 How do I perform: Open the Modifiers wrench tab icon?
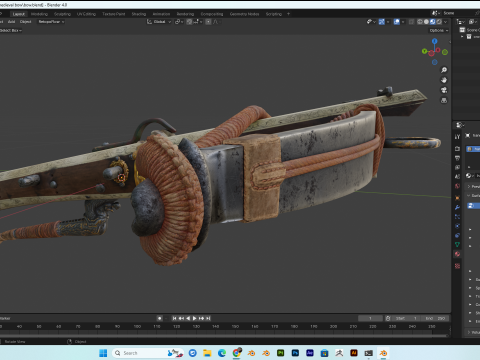click(x=457, y=207)
